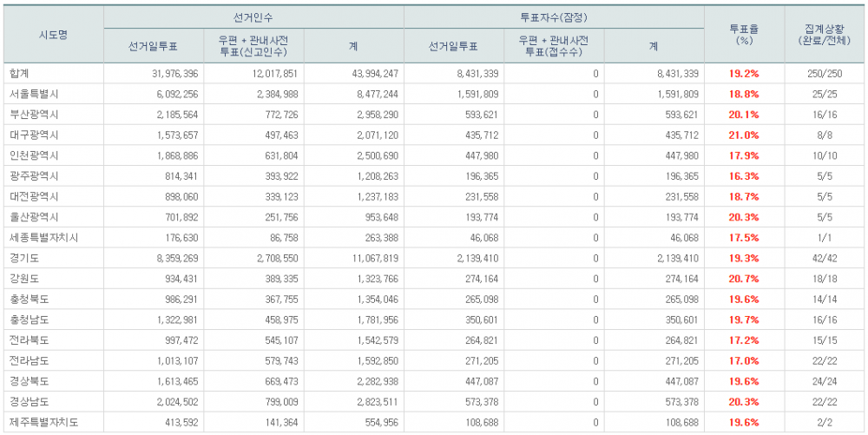This screenshot has height=435, width=868.
Task: Select the 합계 row label
Action: tap(18, 75)
